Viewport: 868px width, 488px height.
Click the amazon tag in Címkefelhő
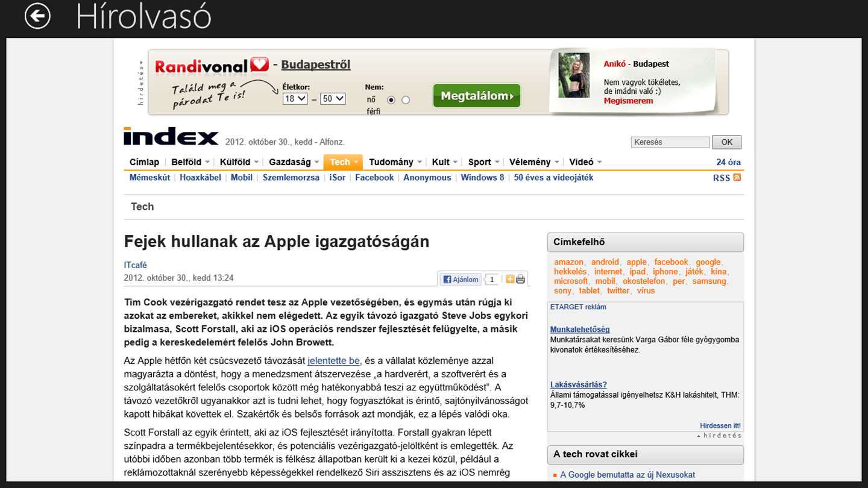pyautogui.click(x=569, y=262)
